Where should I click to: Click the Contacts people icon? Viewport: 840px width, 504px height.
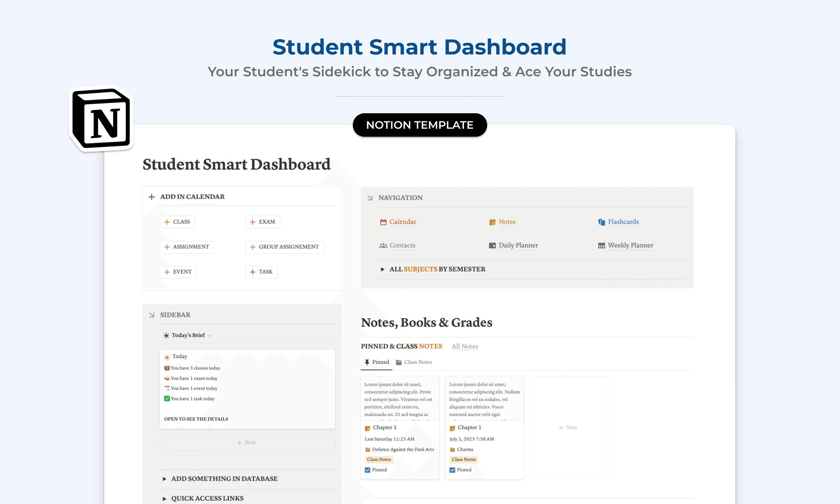383,245
